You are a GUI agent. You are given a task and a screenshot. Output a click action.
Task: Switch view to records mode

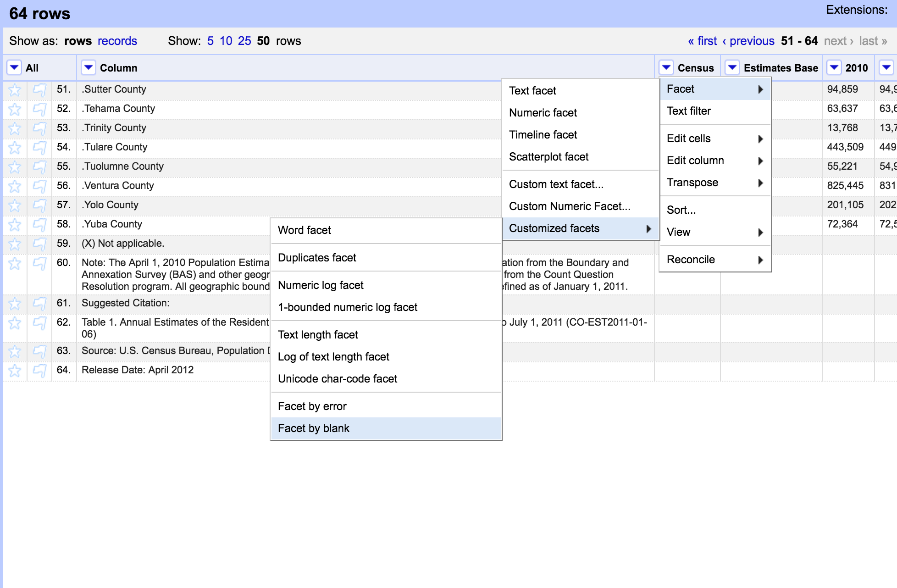(x=117, y=41)
